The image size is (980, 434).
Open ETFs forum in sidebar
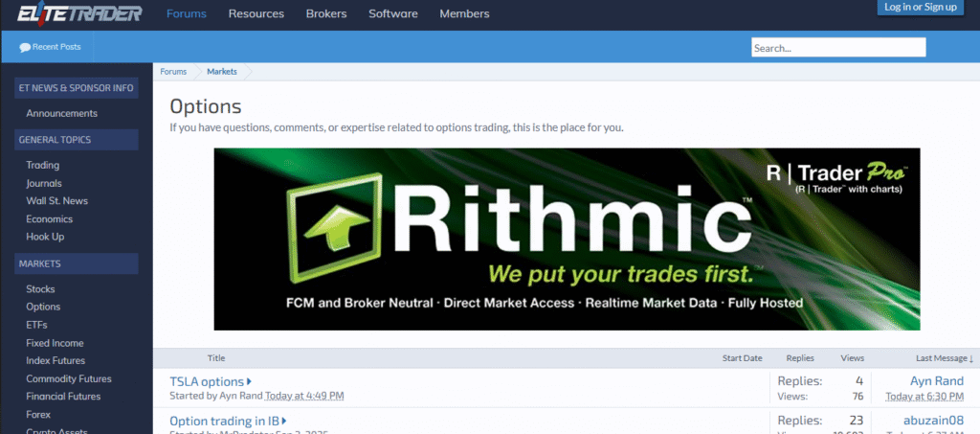tap(36, 325)
